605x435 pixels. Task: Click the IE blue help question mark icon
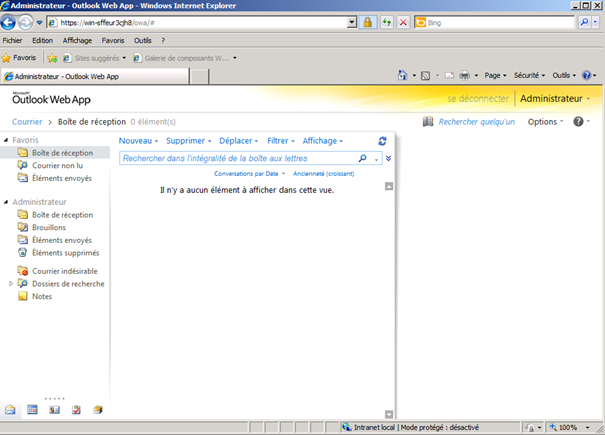click(x=586, y=75)
